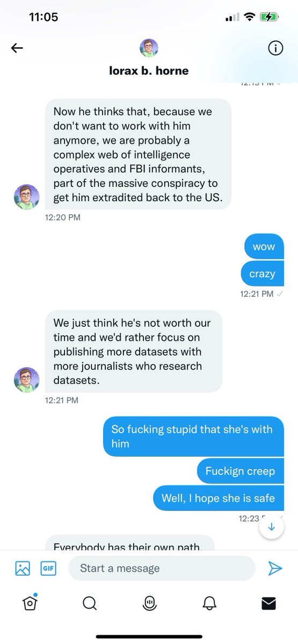Tap the back arrow icon
This screenshot has width=298, height=644.
coord(17,48)
